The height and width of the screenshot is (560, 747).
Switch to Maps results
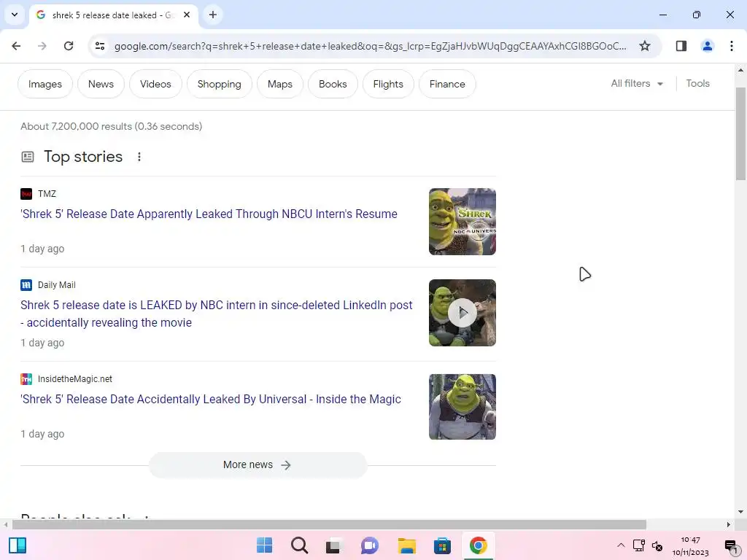(280, 84)
